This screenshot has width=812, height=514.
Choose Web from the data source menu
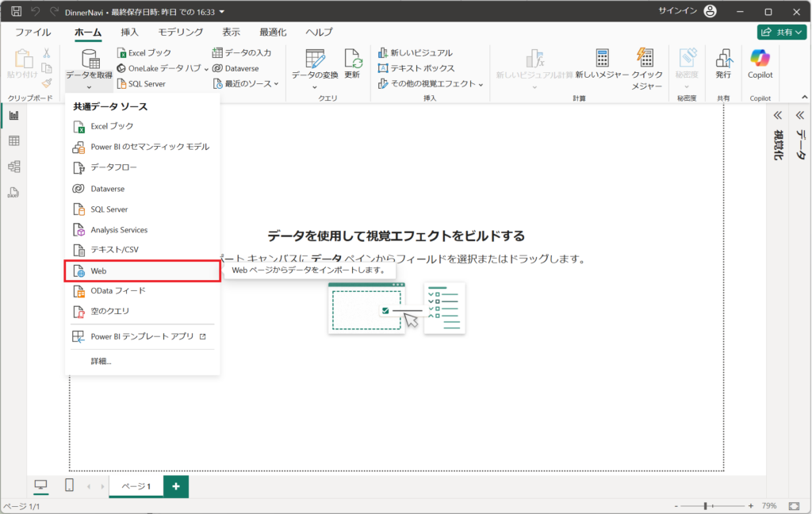pyautogui.click(x=143, y=271)
